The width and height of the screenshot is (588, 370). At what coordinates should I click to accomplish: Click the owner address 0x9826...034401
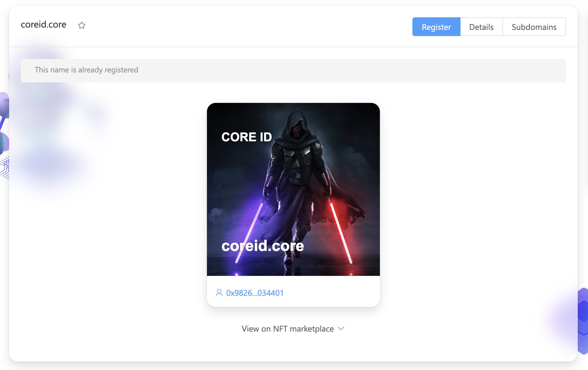click(255, 293)
